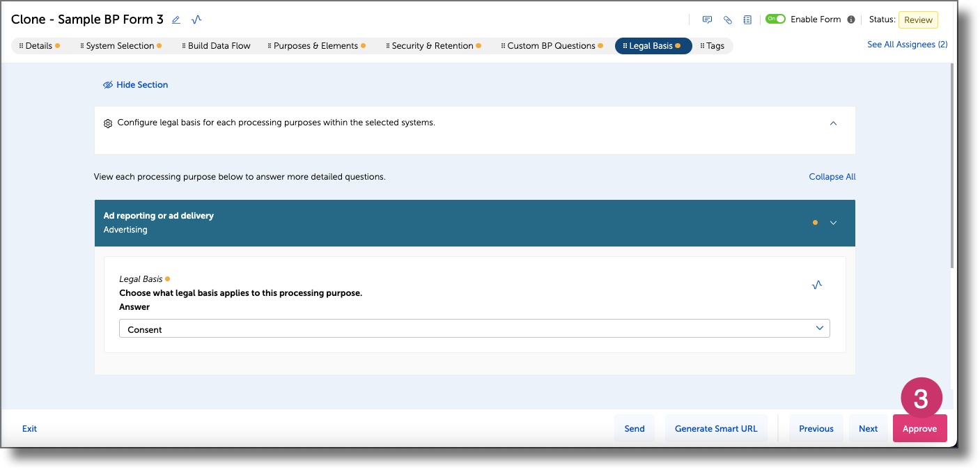
Task: Click the info icon next to Enable Form
Action: point(851,19)
